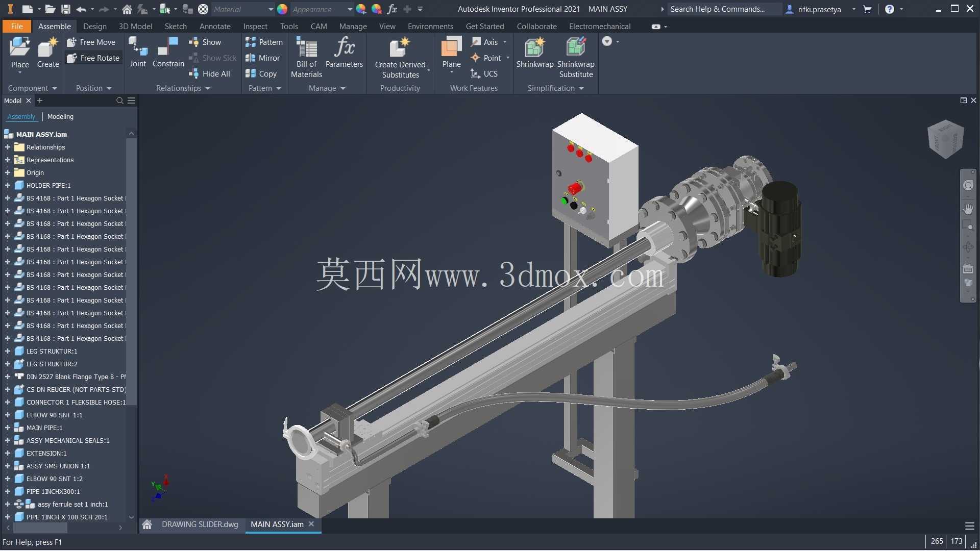The image size is (980, 551).
Task: Click the Help question mark button
Action: coord(890,9)
